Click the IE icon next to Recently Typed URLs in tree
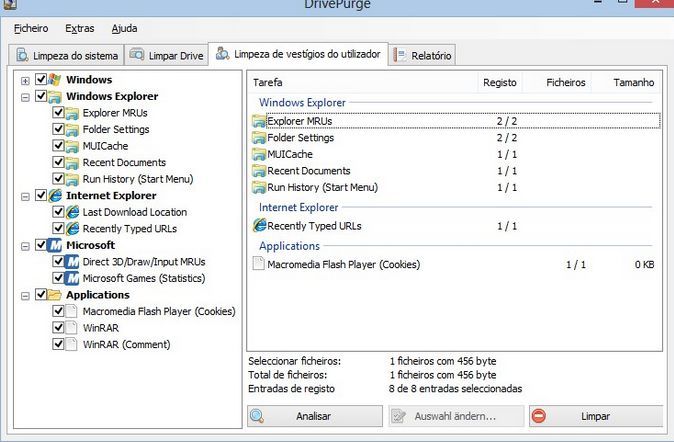674x442 pixels. click(72, 229)
